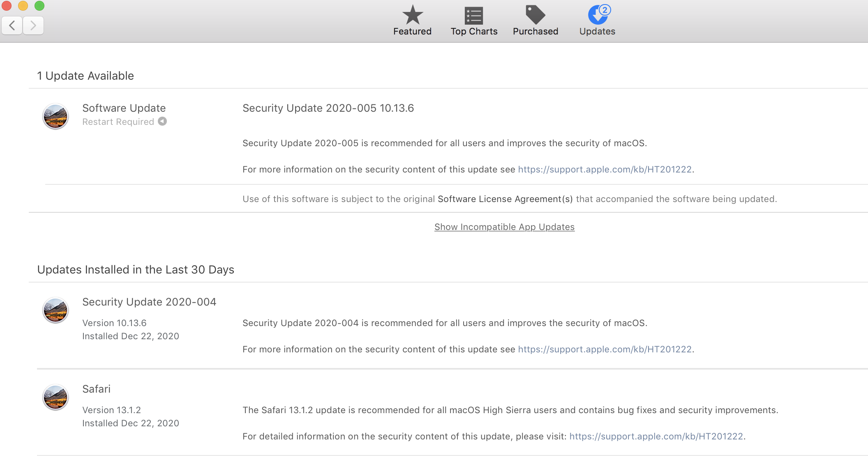Click the forward navigation arrow
This screenshot has height=469, width=868.
click(33, 25)
